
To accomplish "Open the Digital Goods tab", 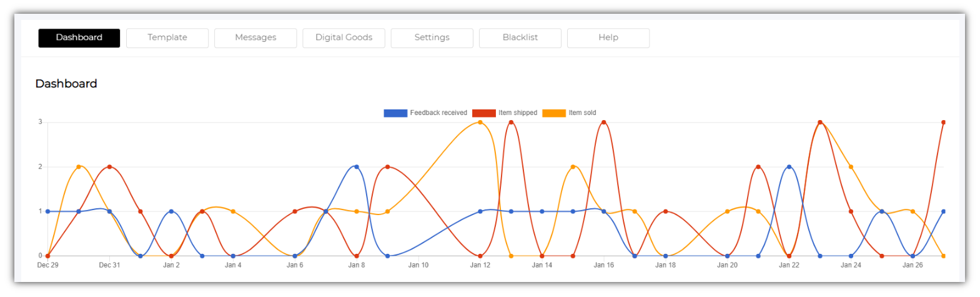I will tap(344, 38).
